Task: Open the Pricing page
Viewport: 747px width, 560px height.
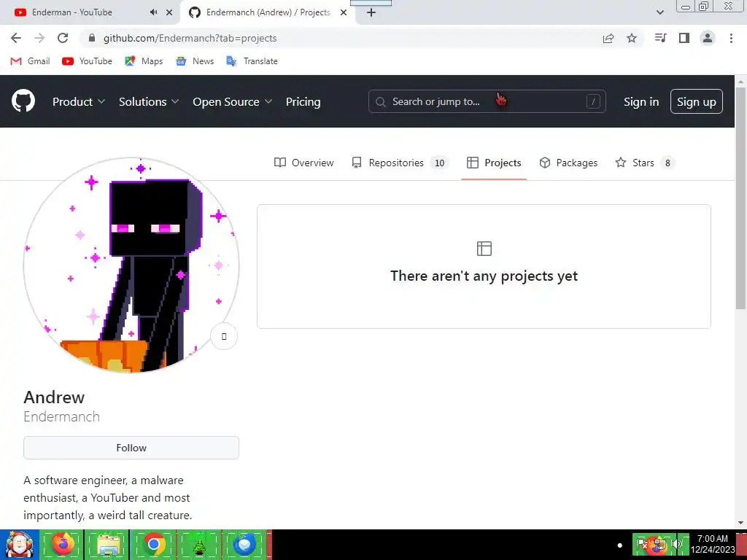Action: tap(303, 101)
